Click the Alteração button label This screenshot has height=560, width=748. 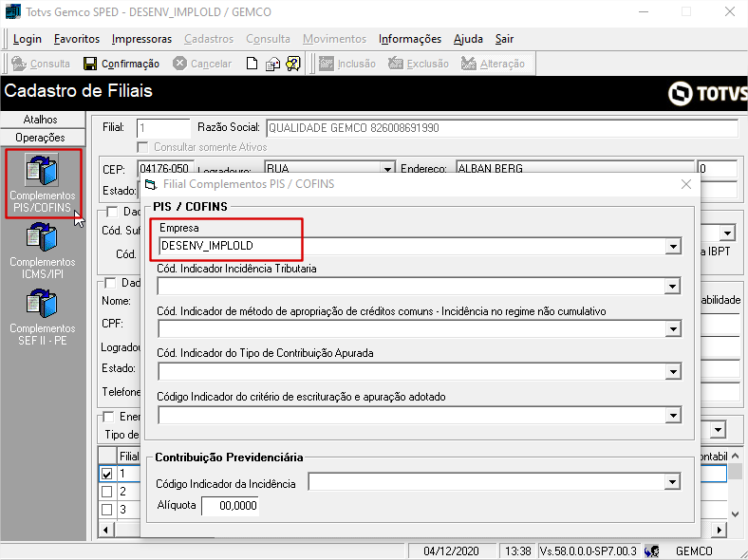502,64
